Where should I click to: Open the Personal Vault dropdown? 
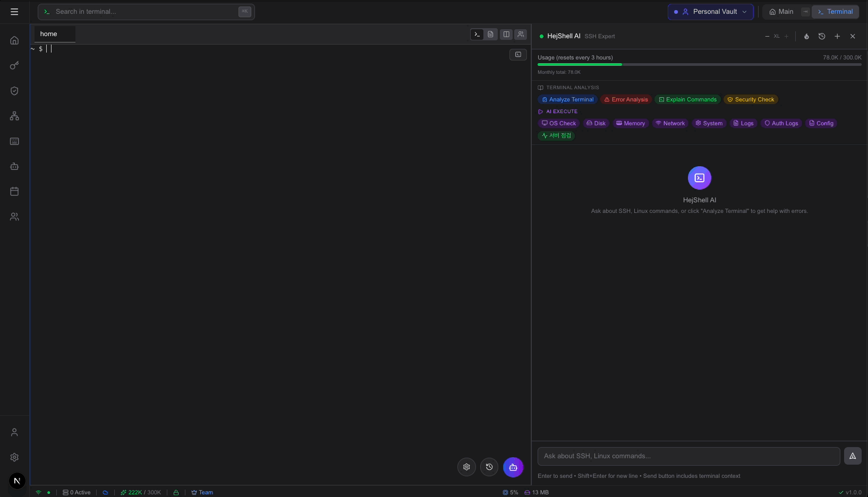[710, 12]
